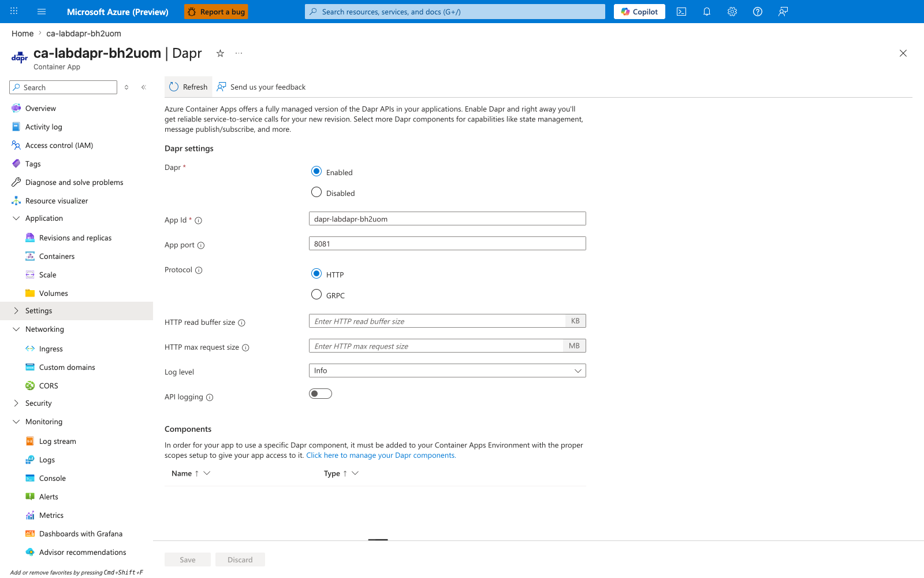
Task: Collapse the Monitoring section
Action: [x=16, y=421]
